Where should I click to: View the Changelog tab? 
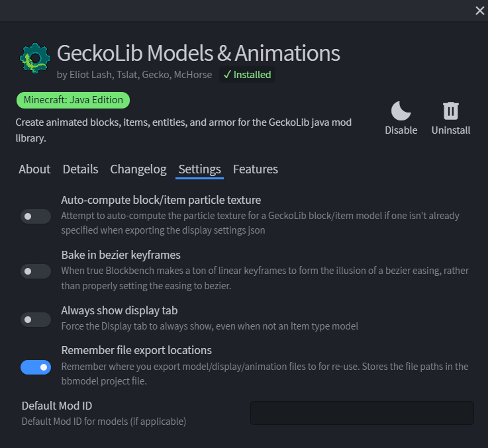138,169
